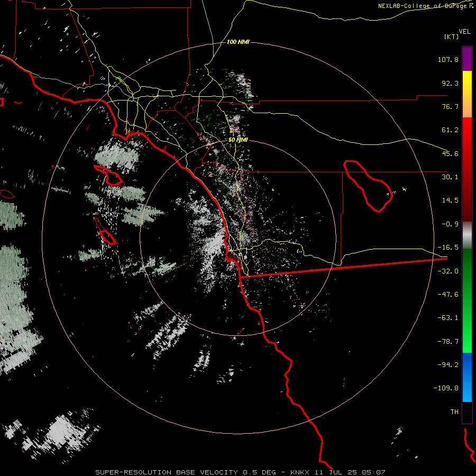Click the 61.2 legend value
Viewport: 476px width, 476px height.
450,130
